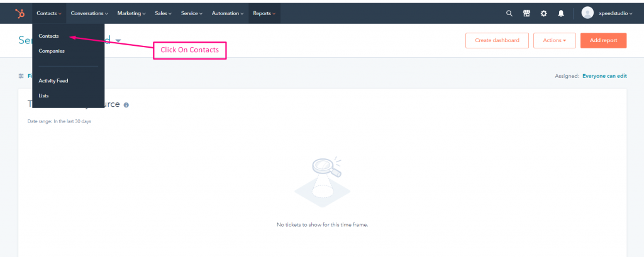The height and width of the screenshot is (257, 644).
Task: Click the 'Date range: In the last 30 days' text
Action: pyautogui.click(x=59, y=121)
